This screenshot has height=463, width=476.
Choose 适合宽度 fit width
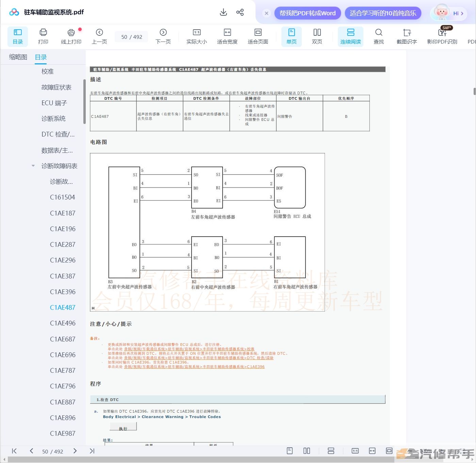click(x=227, y=36)
